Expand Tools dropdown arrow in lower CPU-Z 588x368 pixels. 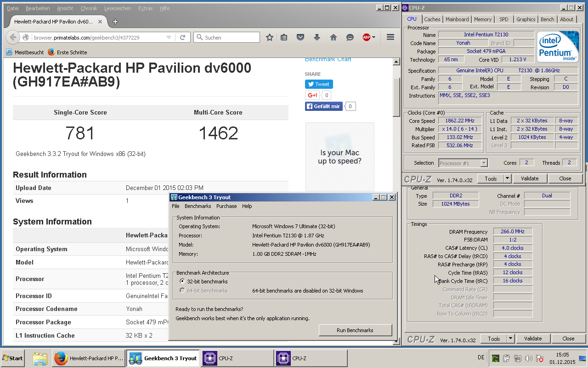510,339
